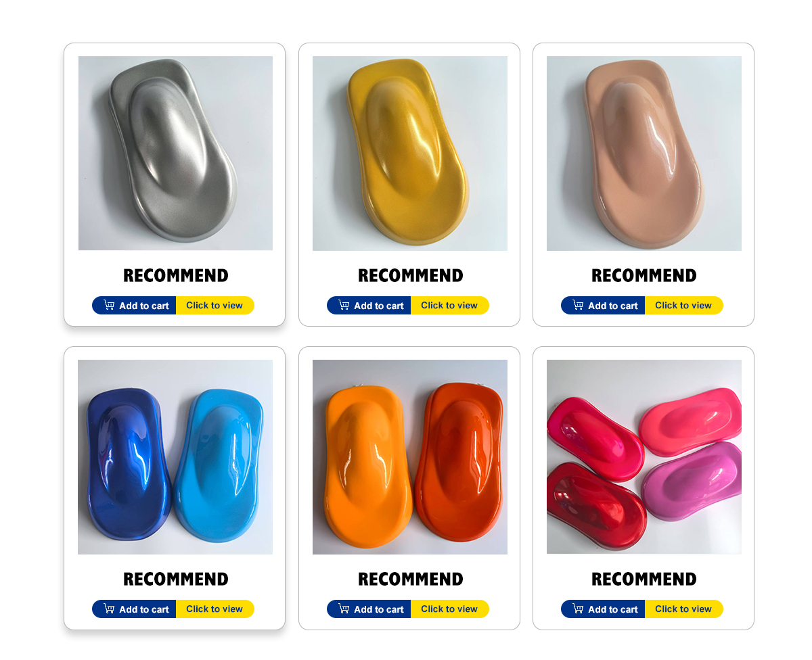The height and width of the screenshot is (660, 812).
Task: Click to view the pink and red paints
Action: coord(683,609)
